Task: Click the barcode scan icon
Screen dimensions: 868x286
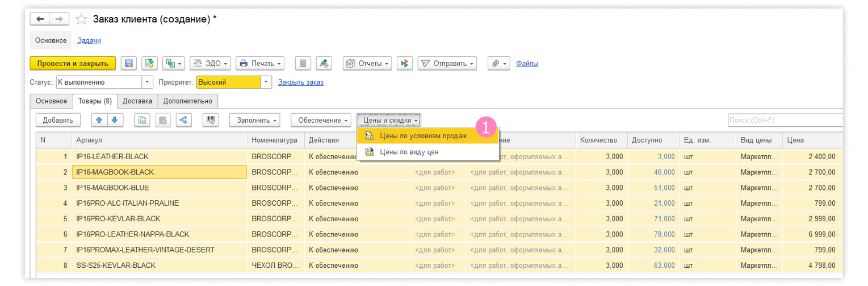Action: [211, 120]
